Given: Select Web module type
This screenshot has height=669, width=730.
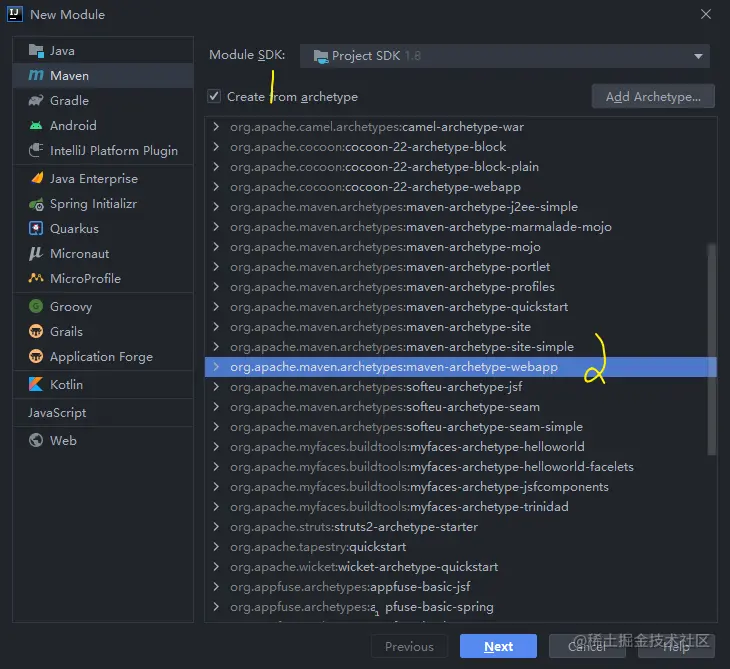Looking at the screenshot, I should click(103, 440).
